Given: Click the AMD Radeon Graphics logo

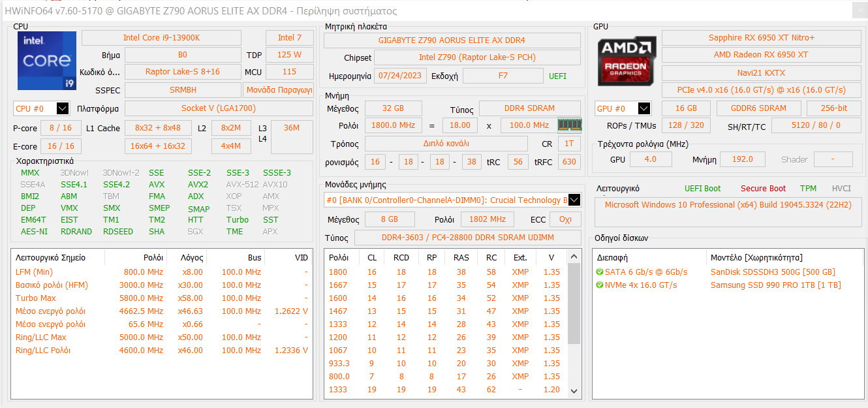Looking at the screenshot, I should coord(627,62).
